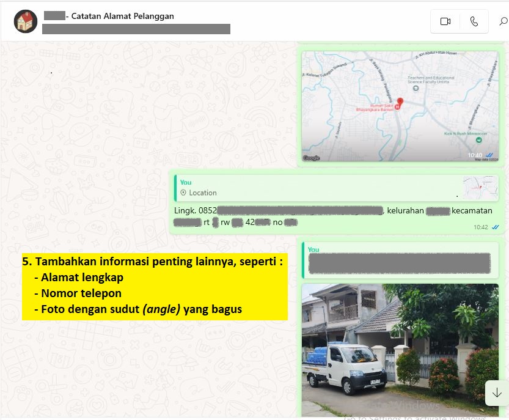Open chat search with the magnifier icon
This screenshot has height=420, width=509.
click(503, 21)
